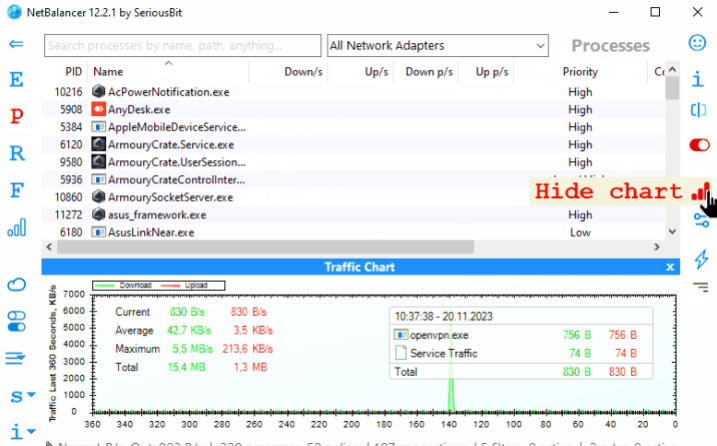Click the process search field

(x=183, y=46)
